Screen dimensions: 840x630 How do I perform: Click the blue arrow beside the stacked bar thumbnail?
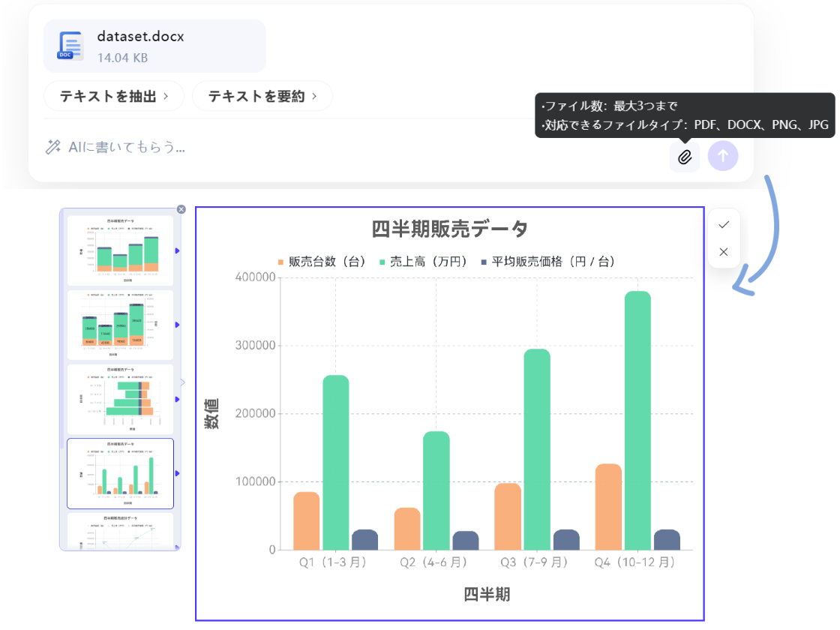(x=178, y=325)
